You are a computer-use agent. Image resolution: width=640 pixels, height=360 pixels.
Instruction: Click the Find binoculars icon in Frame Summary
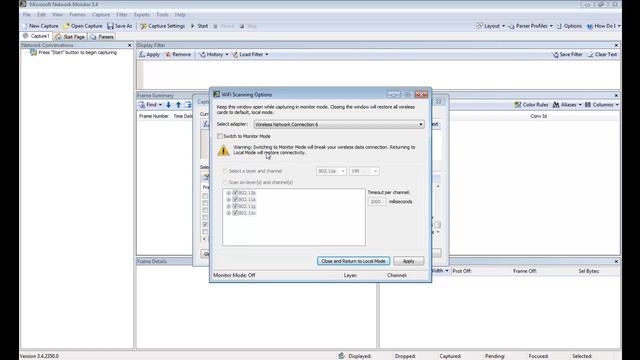pyautogui.click(x=142, y=105)
